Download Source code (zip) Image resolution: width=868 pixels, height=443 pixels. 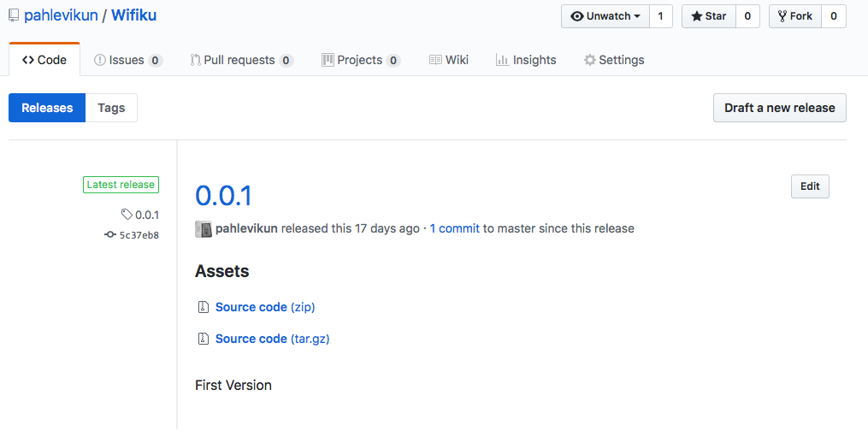pyautogui.click(x=265, y=307)
